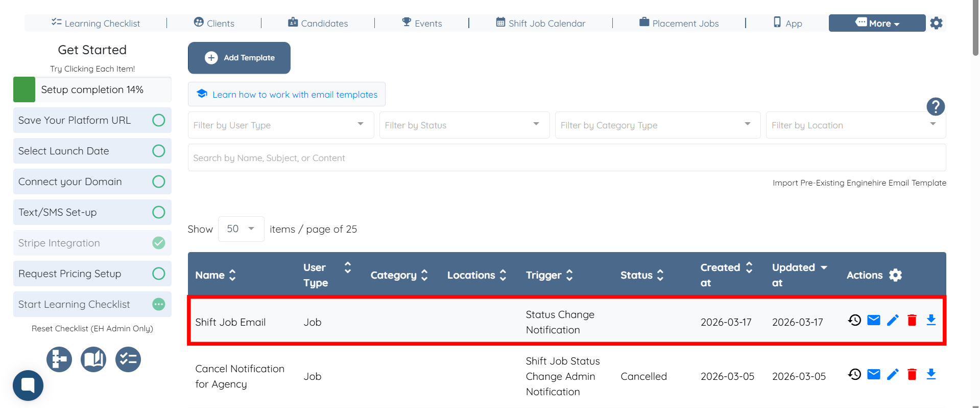Open the help question mark icon
Image resolution: width=980 pixels, height=408 pixels.
[936, 107]
